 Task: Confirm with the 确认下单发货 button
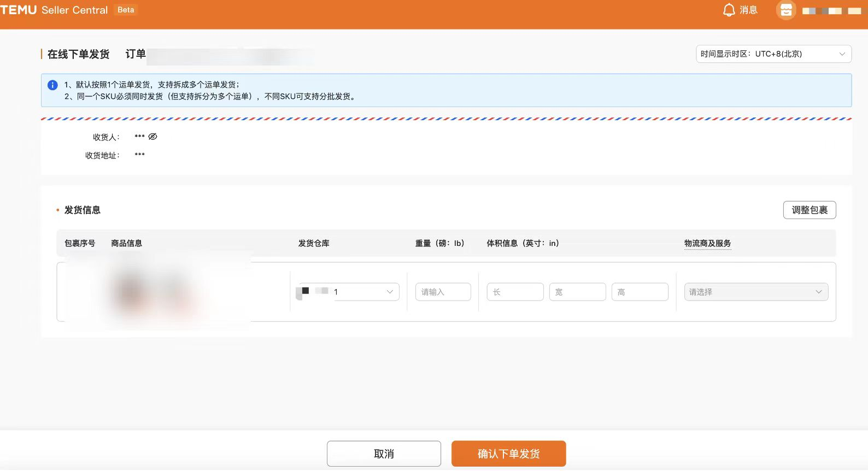[508, 454]
